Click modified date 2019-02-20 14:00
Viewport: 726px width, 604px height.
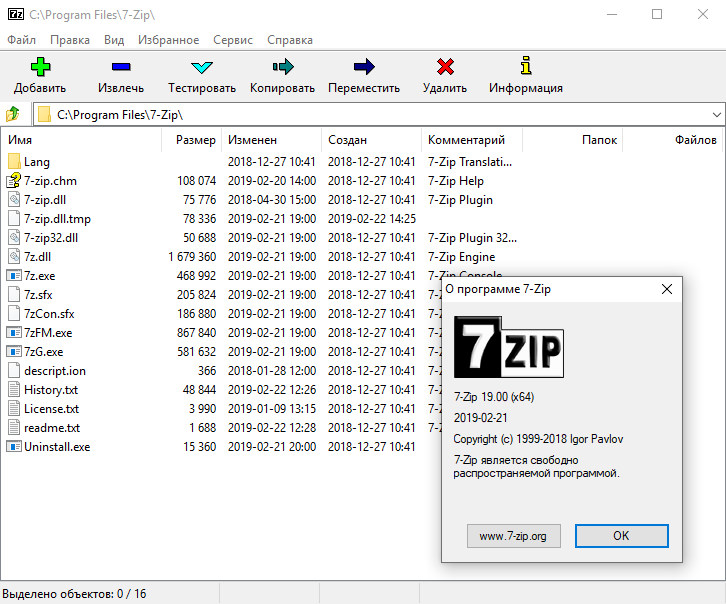pos(272,181)
